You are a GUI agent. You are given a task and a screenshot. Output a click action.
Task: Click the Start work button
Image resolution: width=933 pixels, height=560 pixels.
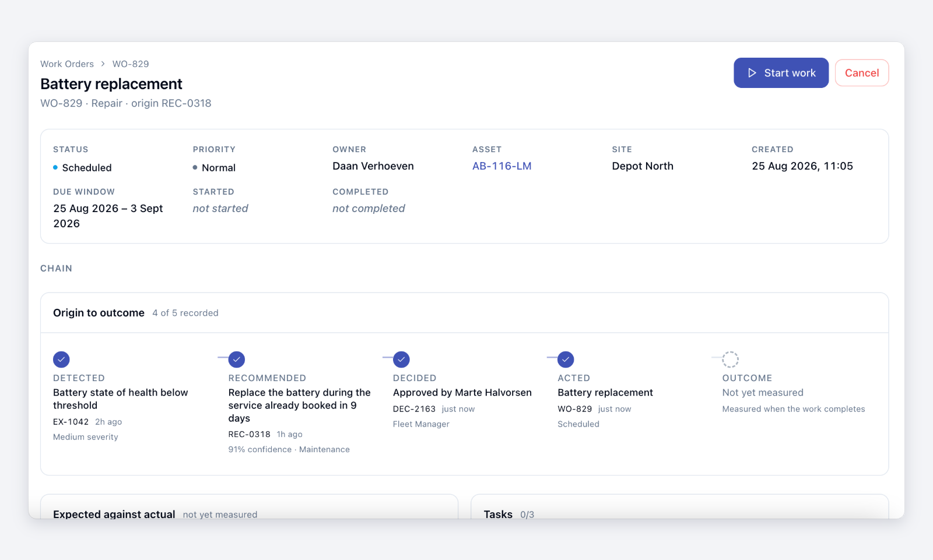[781, 73]
